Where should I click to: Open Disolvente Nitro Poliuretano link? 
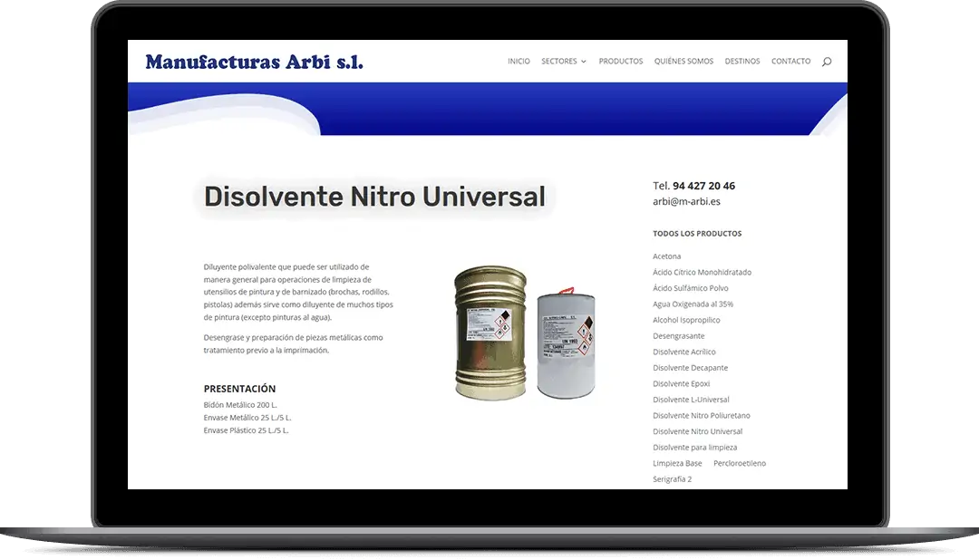[x=702, y=416]
